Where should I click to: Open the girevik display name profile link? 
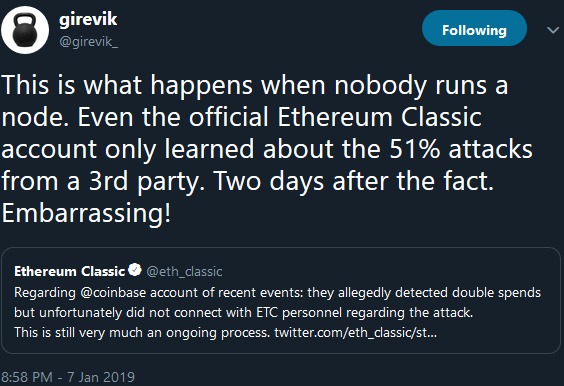[88, 19]
